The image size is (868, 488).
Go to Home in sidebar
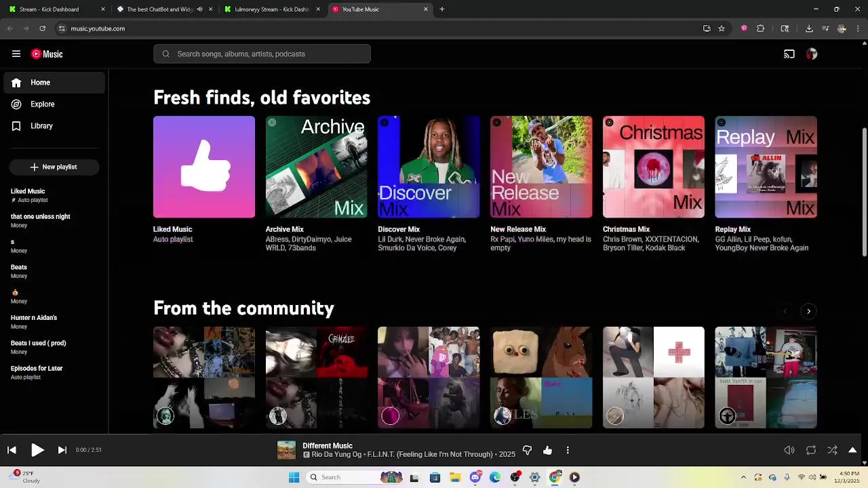coord(54,83)
